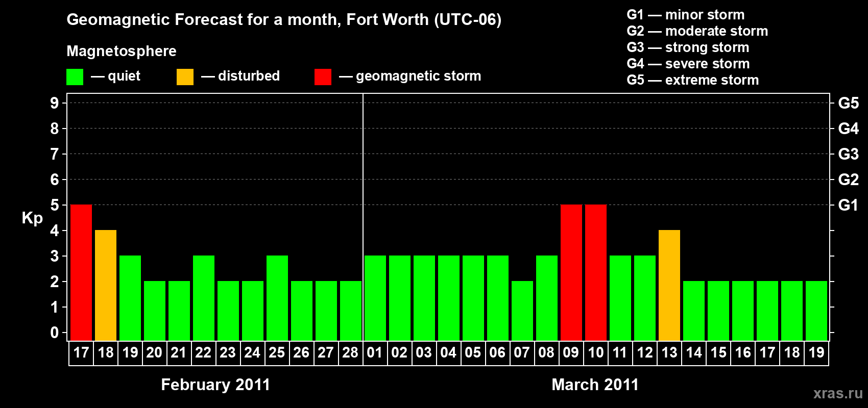This screenshot has width=868, height=408.
Task: Click the green bar for February 25
Action: pyautogui.click(x=277, y=298)
